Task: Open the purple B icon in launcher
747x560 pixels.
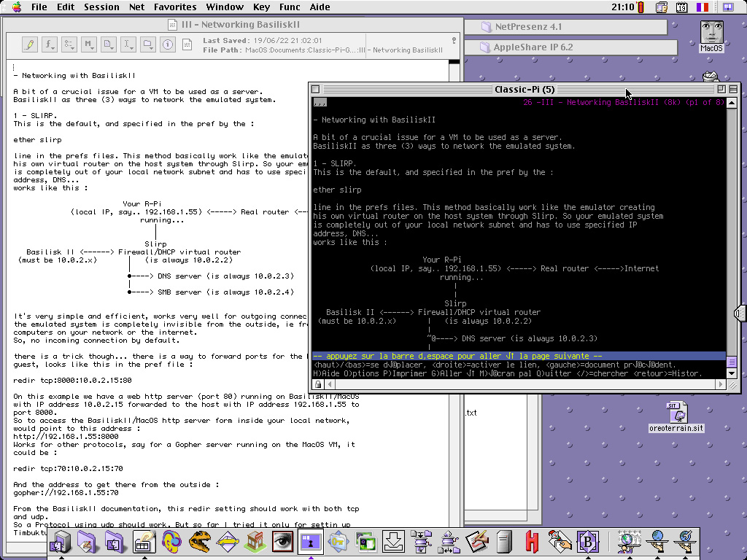Action: coord(587,541)
